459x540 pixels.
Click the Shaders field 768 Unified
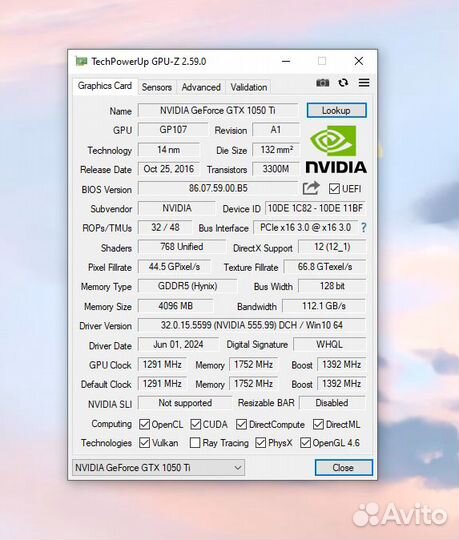[x=181, y=247]
